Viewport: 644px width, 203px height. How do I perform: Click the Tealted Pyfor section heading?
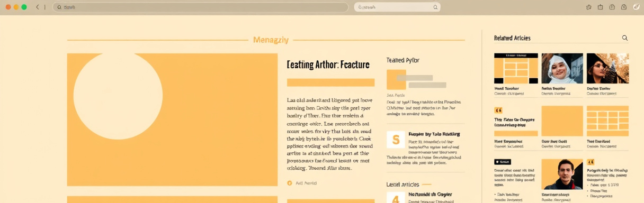coord(403,60)
